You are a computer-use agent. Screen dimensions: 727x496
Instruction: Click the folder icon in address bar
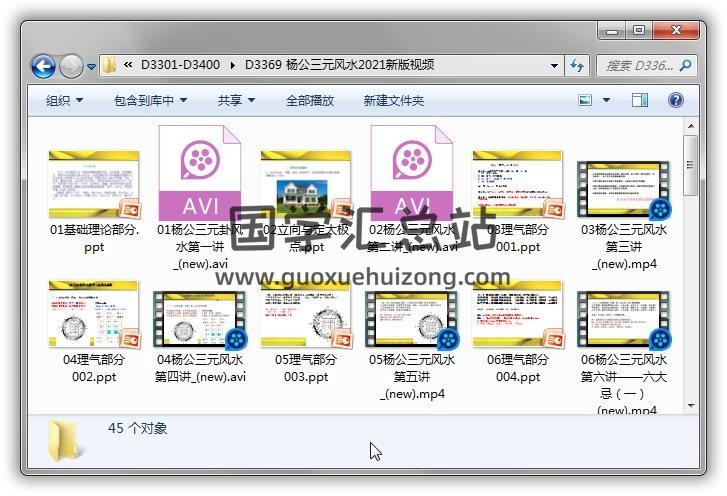coord(110,65)
